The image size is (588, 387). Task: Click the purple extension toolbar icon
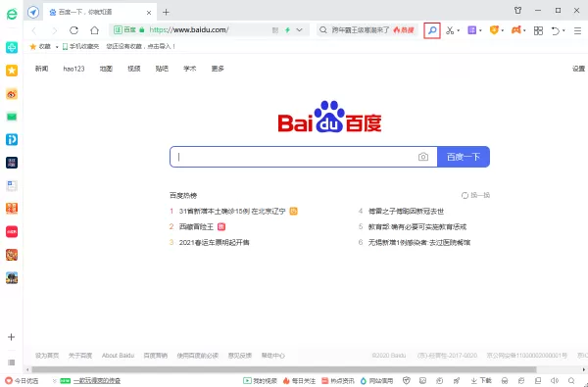tap(471, 30)
